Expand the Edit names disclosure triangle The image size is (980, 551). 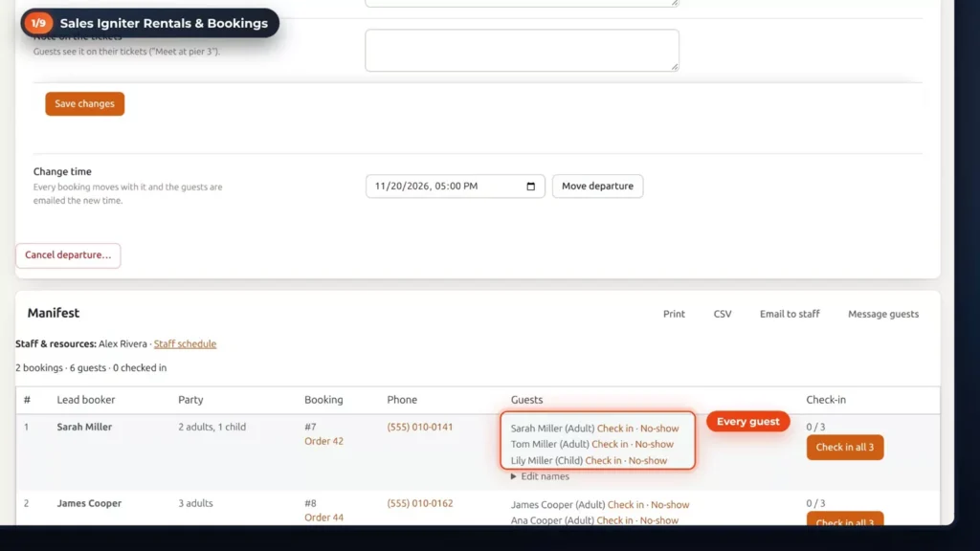tap(514, 476)
